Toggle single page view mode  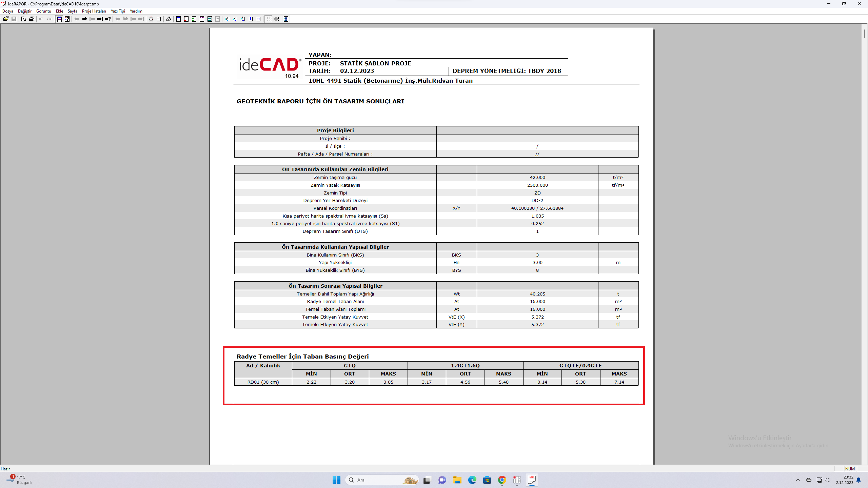(269, 19)
